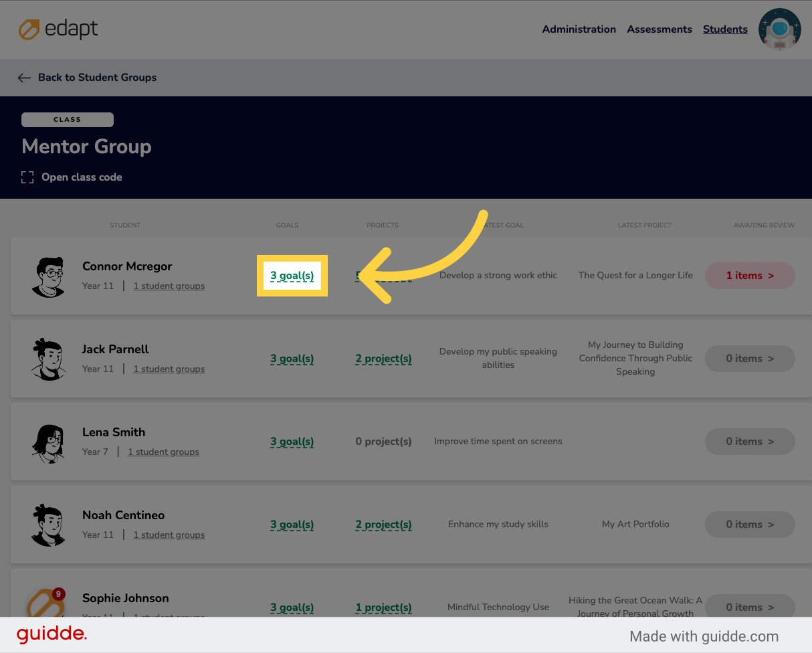Click the name Lena Smith
The height and width of the screenshot is (653, 812).
114,432
